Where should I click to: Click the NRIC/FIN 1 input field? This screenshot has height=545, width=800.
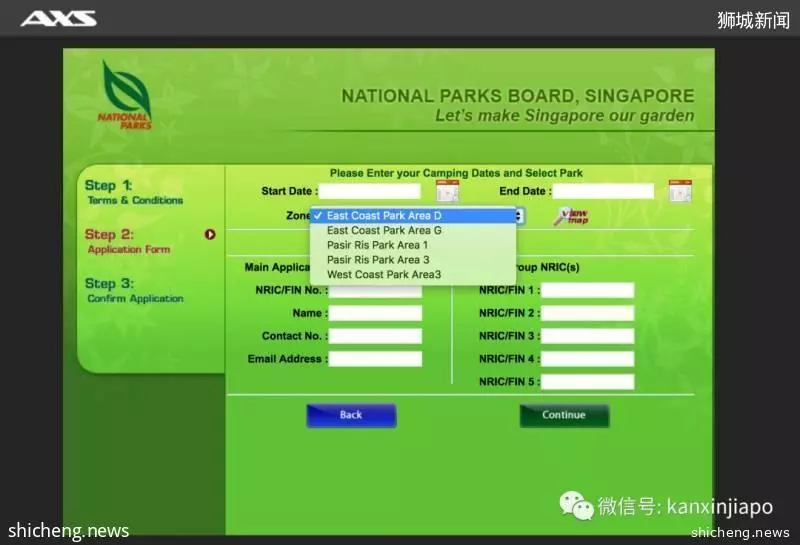point(588,290)
